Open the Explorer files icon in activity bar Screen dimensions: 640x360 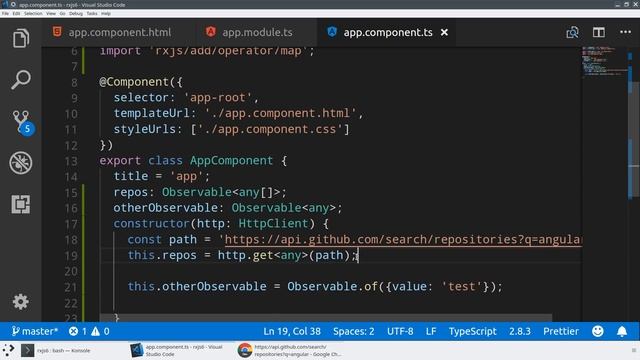[21, 38]
